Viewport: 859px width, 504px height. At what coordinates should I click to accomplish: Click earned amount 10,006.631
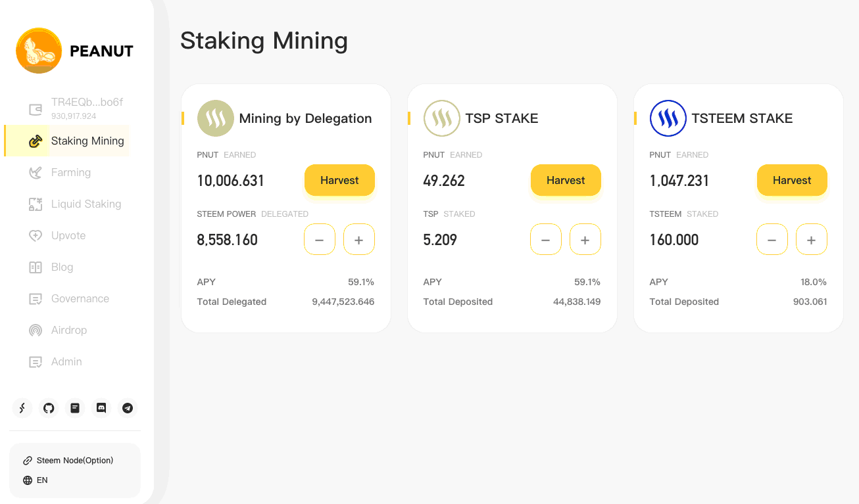point(231,181)
